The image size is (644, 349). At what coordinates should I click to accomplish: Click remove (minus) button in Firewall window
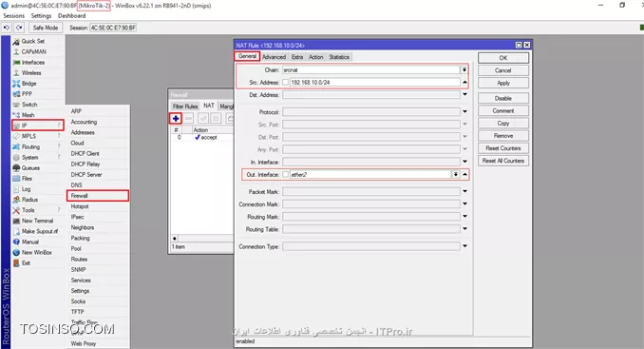188,118
